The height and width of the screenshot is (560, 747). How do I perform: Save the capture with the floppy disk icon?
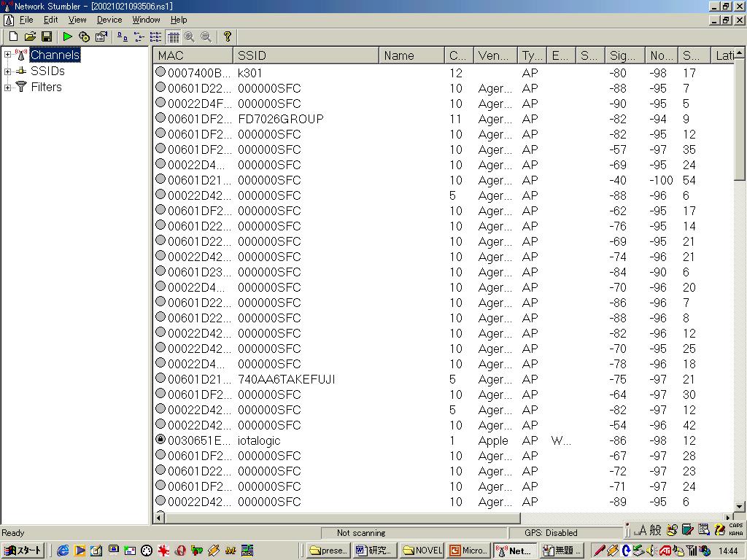46,36
